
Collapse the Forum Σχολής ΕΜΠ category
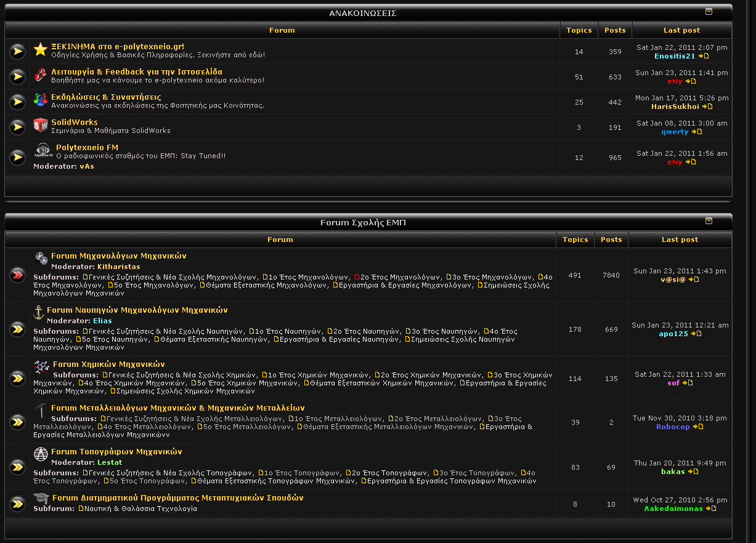click(x=709, y=220)
